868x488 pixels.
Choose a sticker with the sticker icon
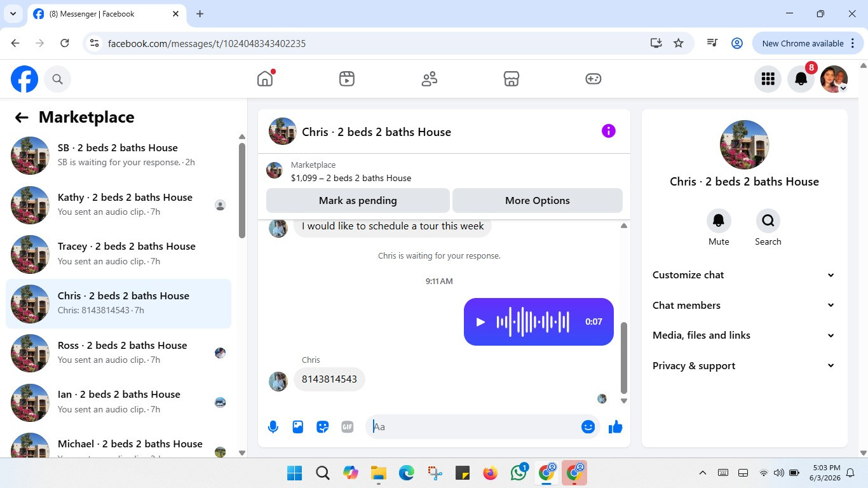(x=323, y=427)
